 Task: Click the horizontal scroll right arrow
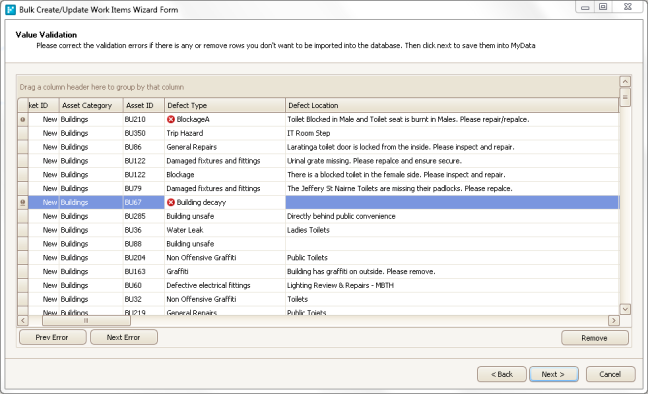[614, 320]
